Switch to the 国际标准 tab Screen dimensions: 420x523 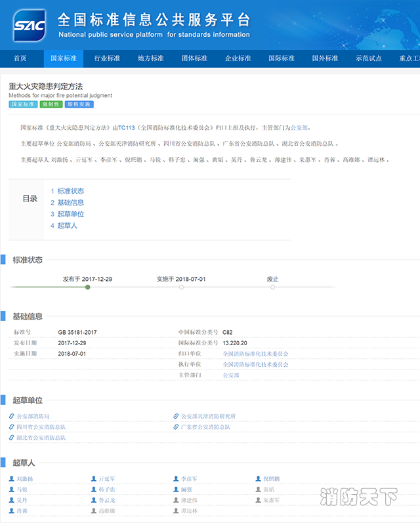click(x=282, y=58)
